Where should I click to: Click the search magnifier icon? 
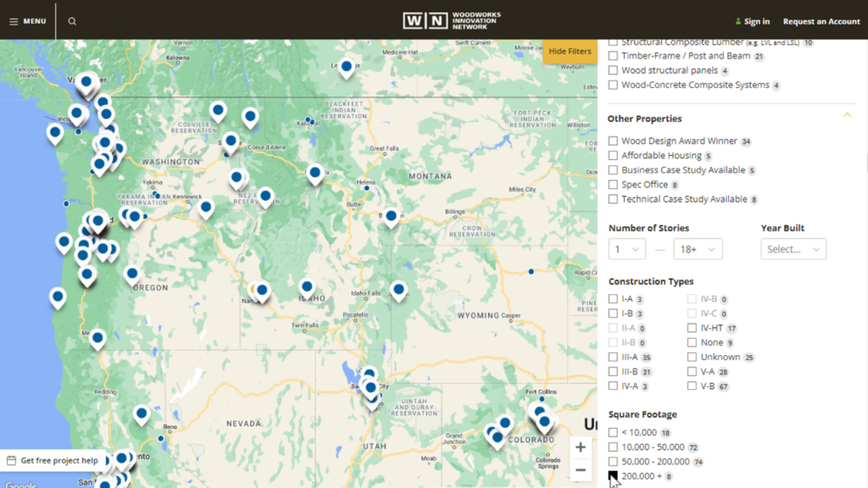click(71, 21)
